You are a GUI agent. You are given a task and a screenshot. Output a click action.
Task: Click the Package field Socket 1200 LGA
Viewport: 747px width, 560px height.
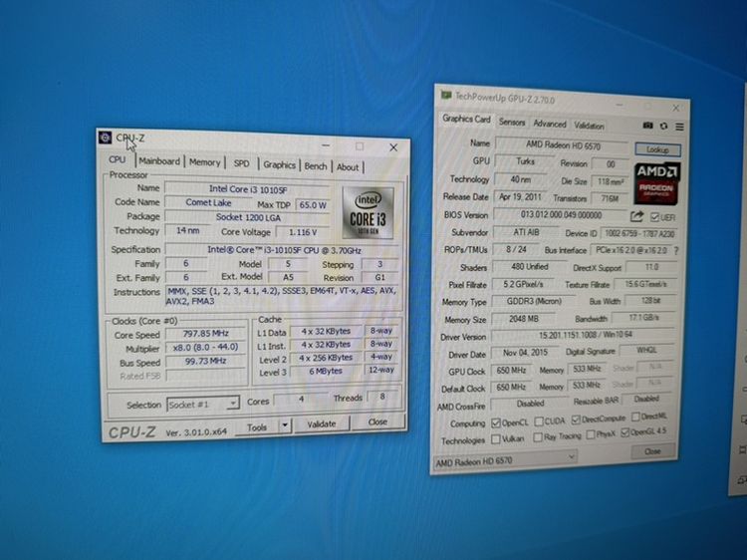tap(248, 217)
